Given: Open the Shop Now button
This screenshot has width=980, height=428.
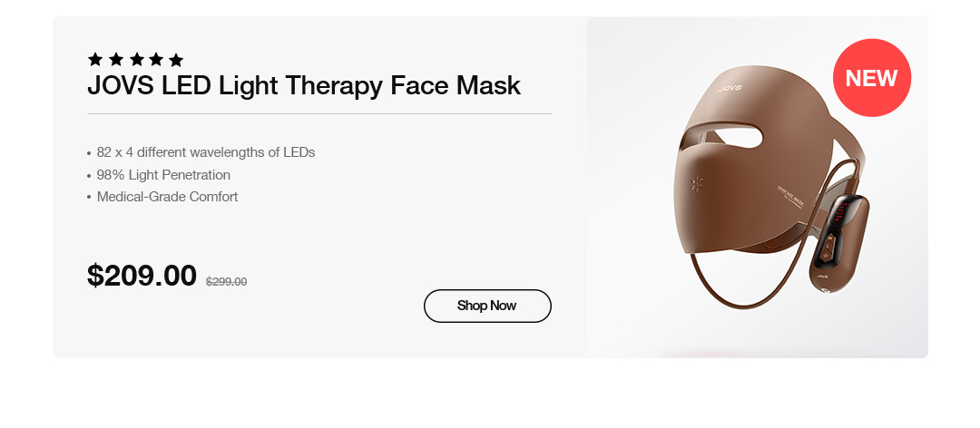Looking at the screenshot, I should click(x=487, y=306).
